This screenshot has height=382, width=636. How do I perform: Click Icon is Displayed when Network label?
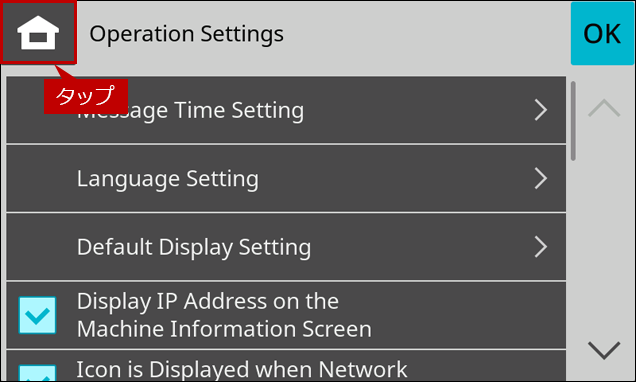coord(242,369)
